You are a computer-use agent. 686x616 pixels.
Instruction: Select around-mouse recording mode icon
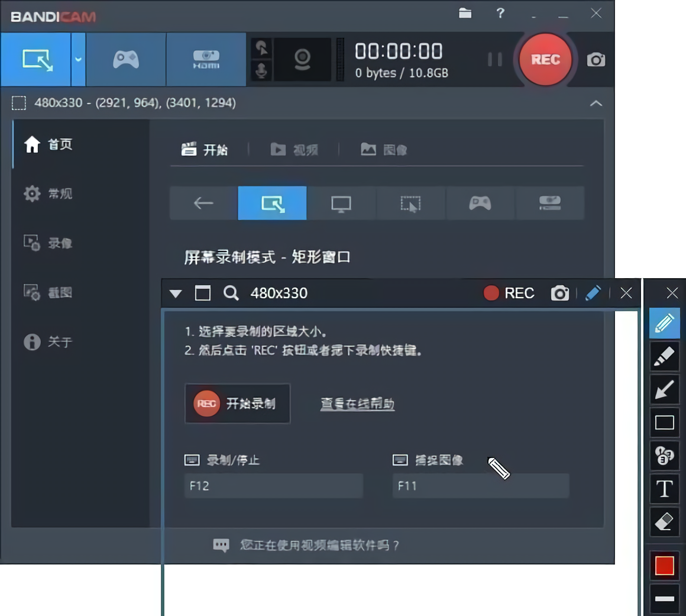click(410, 203)
